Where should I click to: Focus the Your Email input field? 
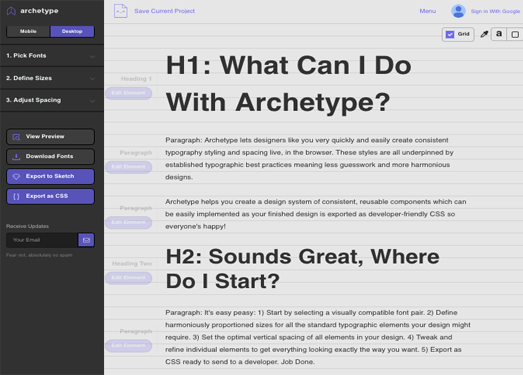point(42,240)
